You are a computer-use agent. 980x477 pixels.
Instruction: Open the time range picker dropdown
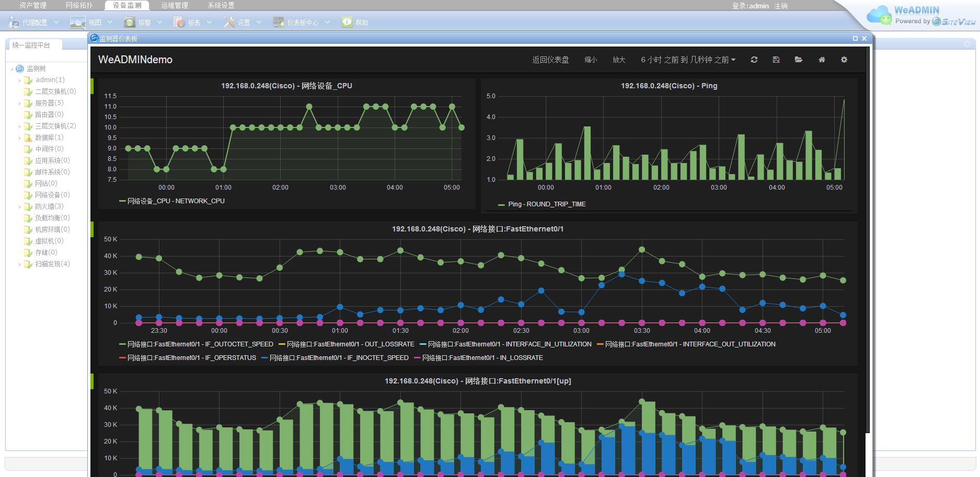click(x=688, y=60)
